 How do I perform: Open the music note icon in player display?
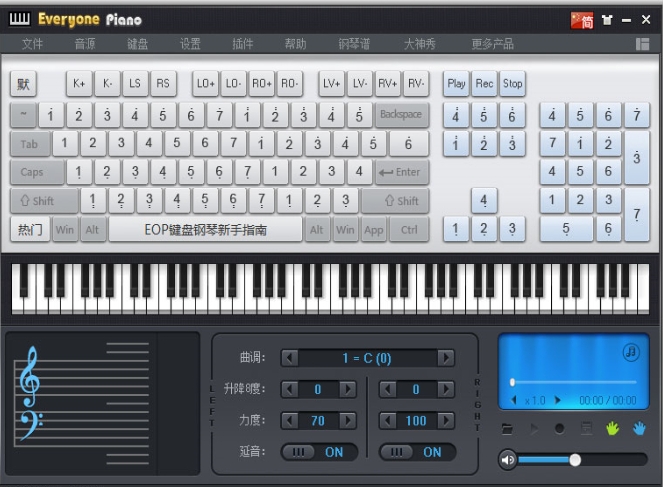630,352
